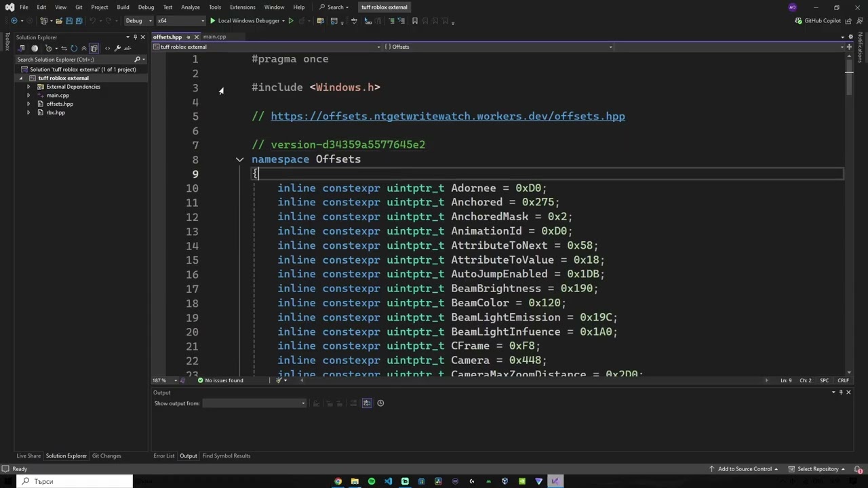This screenshot has width=868, height=488.
Task: Open the Git menu
Action: coord(79,7)
